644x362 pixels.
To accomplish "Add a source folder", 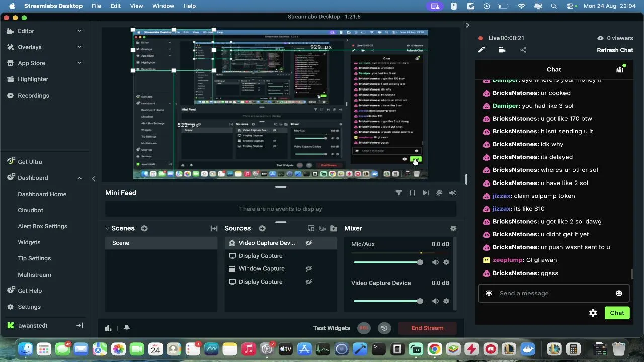I will pyautogui.click(x=334, y=228).
